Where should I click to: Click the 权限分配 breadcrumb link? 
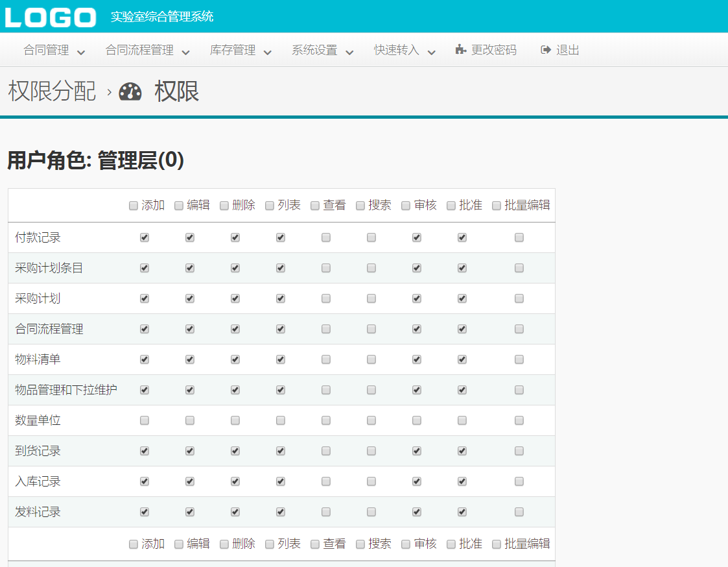pos(52,91)
